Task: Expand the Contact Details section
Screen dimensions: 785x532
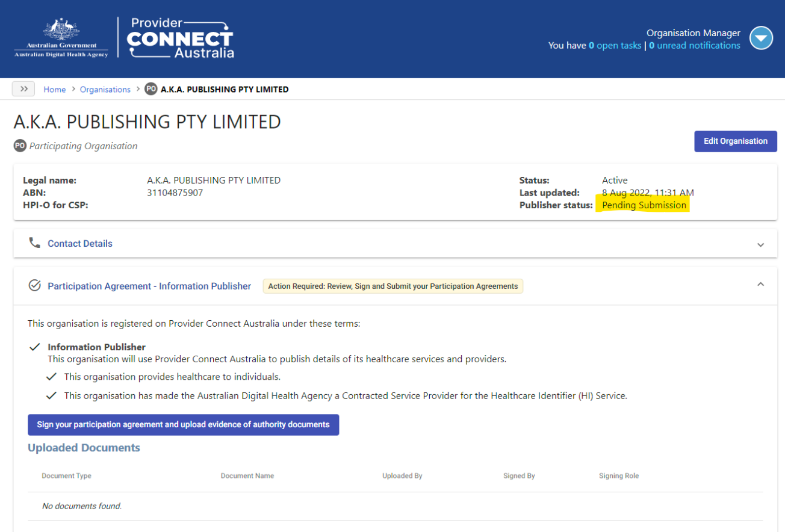Action: click(760, 244)
